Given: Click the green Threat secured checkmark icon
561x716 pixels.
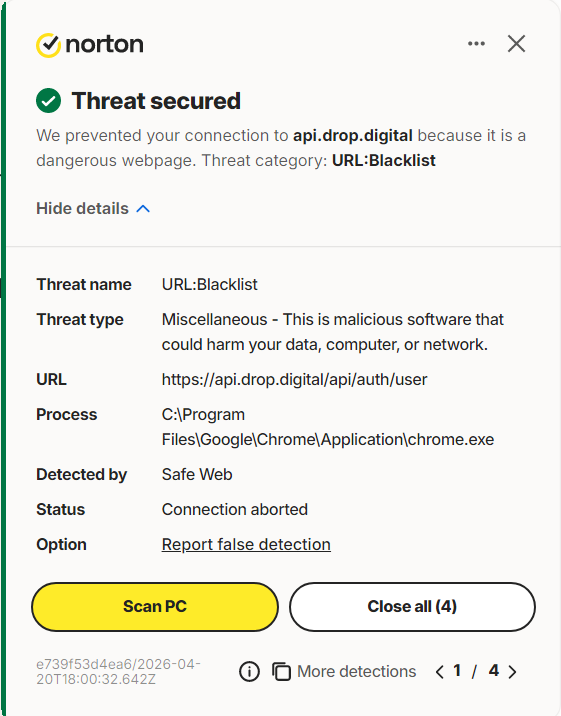Looking at the screenshot, I should 48,100.
